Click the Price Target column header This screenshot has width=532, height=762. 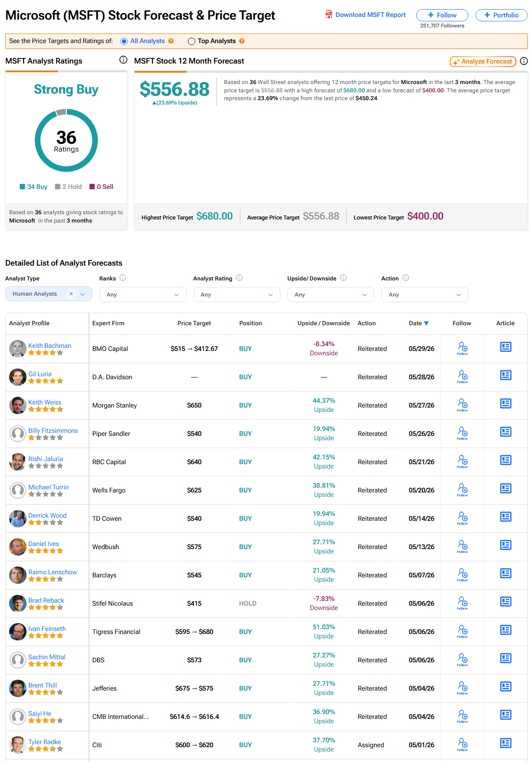click(194, 323)
